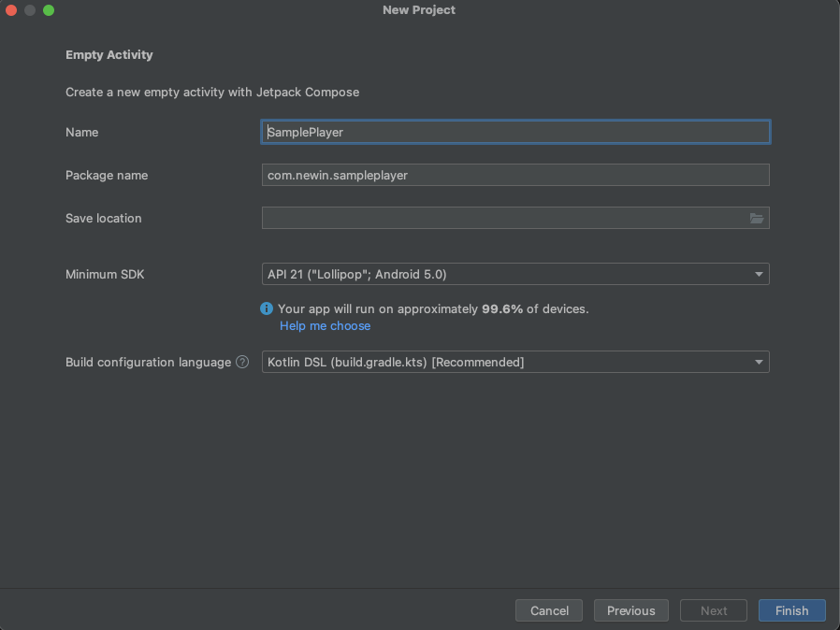Click the blue info icon beside device coverage
This screenshot has height=630, width=840.
[267, 308]
